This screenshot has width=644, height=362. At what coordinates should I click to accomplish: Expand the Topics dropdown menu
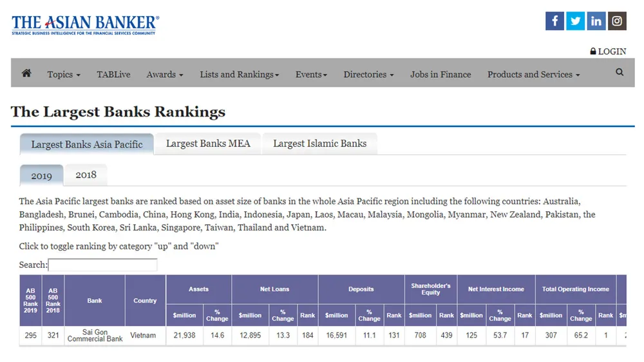(64, 75)
